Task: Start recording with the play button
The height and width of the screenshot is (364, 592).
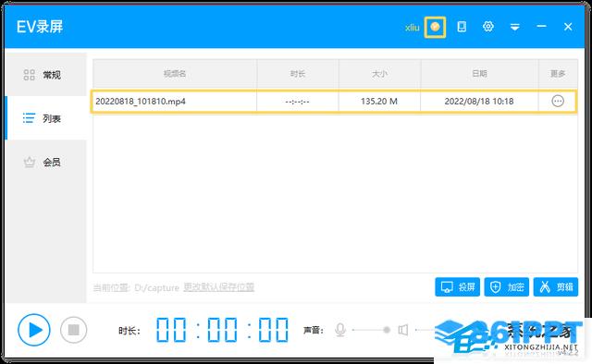Action: point(34,330)
